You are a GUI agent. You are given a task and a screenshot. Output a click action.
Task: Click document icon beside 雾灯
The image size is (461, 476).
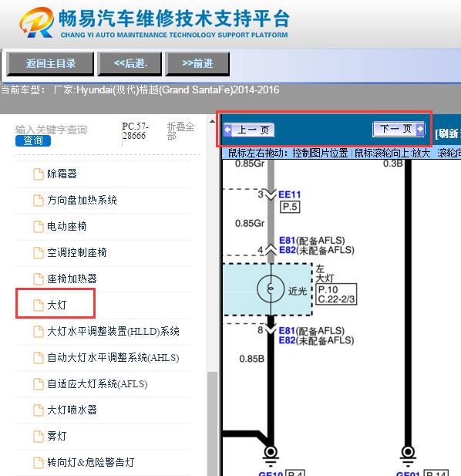(x=39, y=436)
